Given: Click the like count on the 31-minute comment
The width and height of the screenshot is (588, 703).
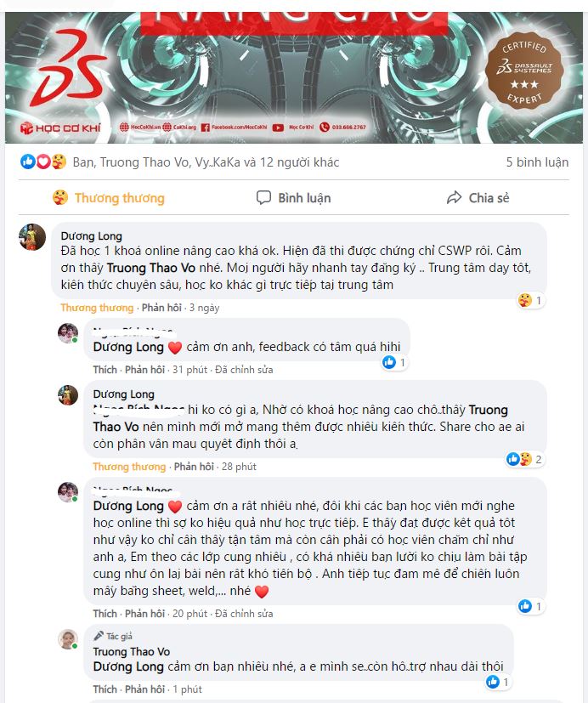Looking at the screenshot, I should tap(395, 362).
